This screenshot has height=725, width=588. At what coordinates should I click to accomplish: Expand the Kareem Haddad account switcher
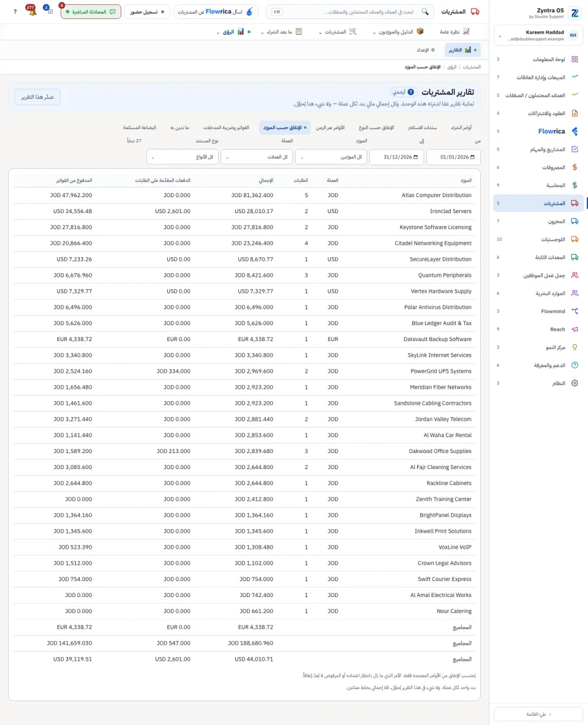click(x=538, y=35)
